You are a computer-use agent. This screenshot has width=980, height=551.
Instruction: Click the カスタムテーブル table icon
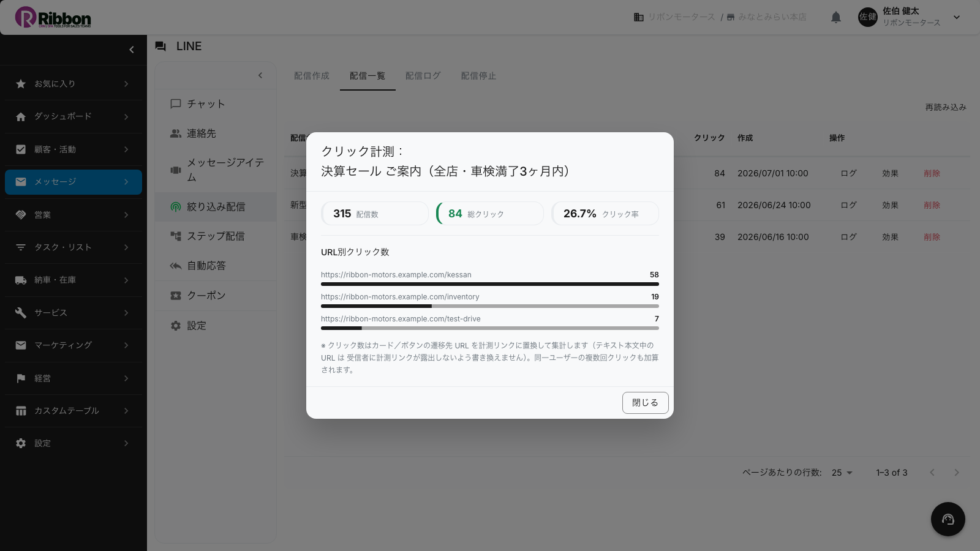(x=21, y=411)
